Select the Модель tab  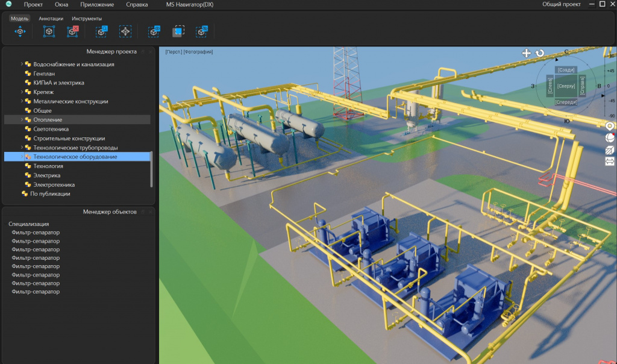pos(19,19)
